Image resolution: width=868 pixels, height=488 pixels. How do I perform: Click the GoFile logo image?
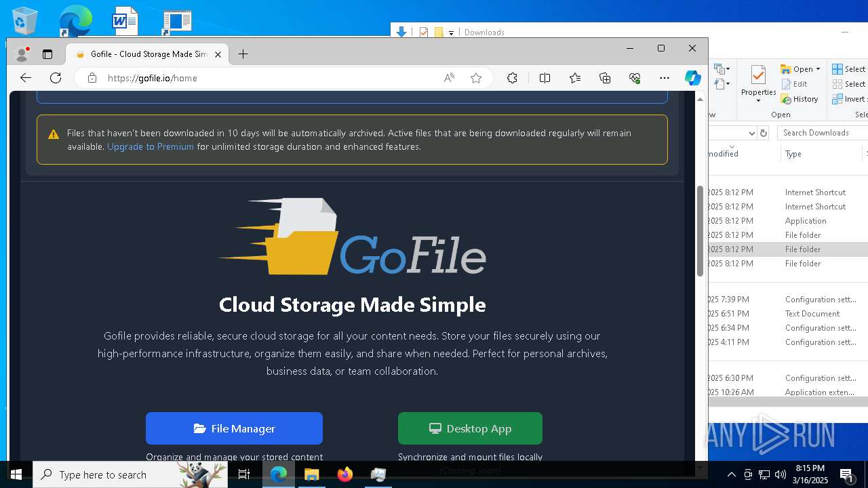click(x=352, y=237)
